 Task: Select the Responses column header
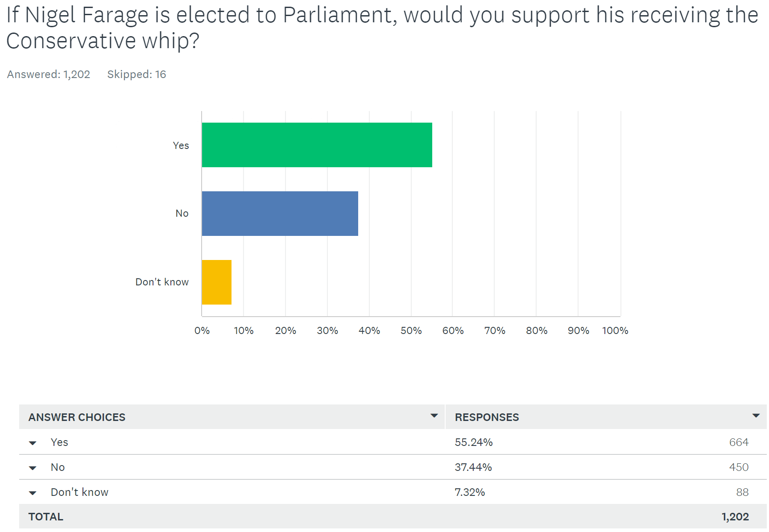click(487, 417)
